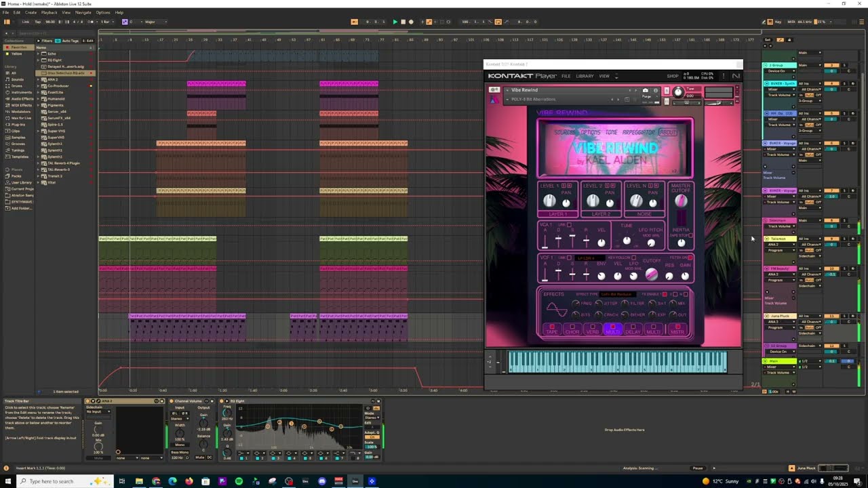Click the tempo field showing 98.00
The image size is (868, 488).
point(50,22)
